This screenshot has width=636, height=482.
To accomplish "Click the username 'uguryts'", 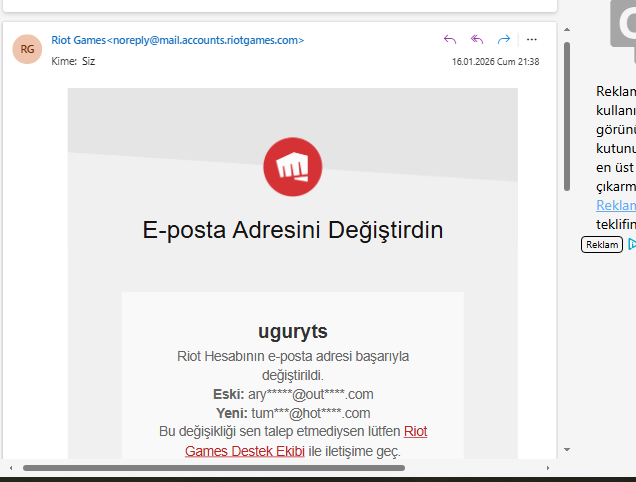I will 292,331.
